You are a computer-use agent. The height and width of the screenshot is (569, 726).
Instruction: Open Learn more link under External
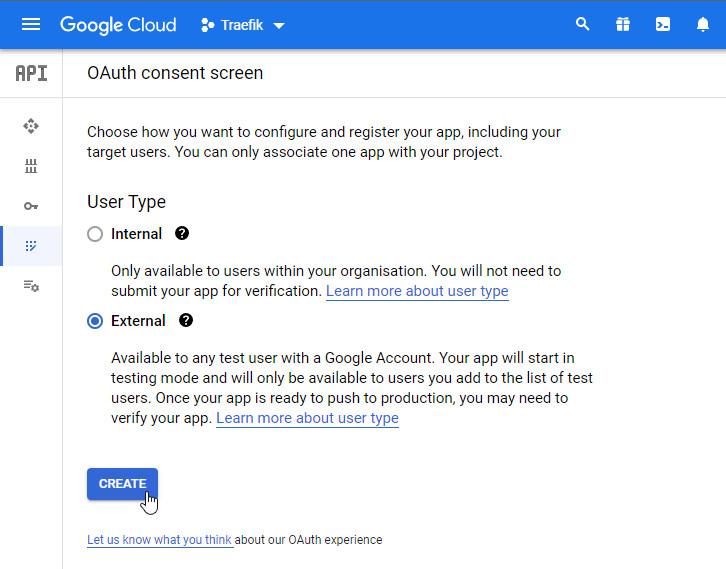point(307,418)
